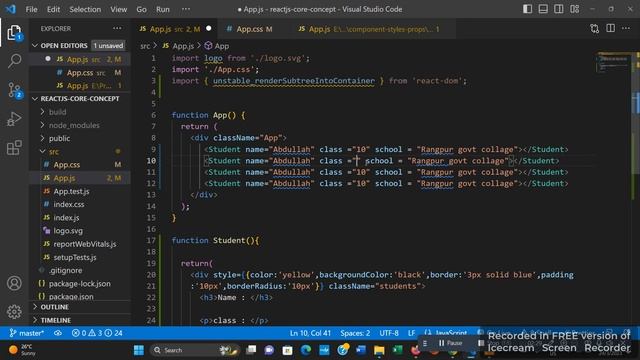Viewport: 640px width, 360px height.
Task: Collapse the REACTJS-CORE-CONCEPT folder section
Action: 80,99
